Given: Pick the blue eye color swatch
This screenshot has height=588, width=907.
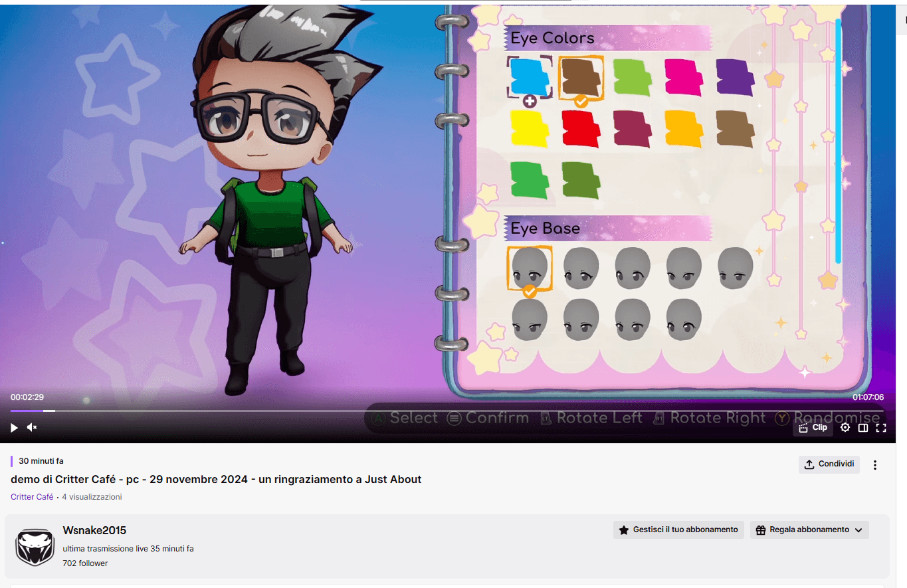Looking at the screenshot, I should pyautogui.click(x=530, y=77).
